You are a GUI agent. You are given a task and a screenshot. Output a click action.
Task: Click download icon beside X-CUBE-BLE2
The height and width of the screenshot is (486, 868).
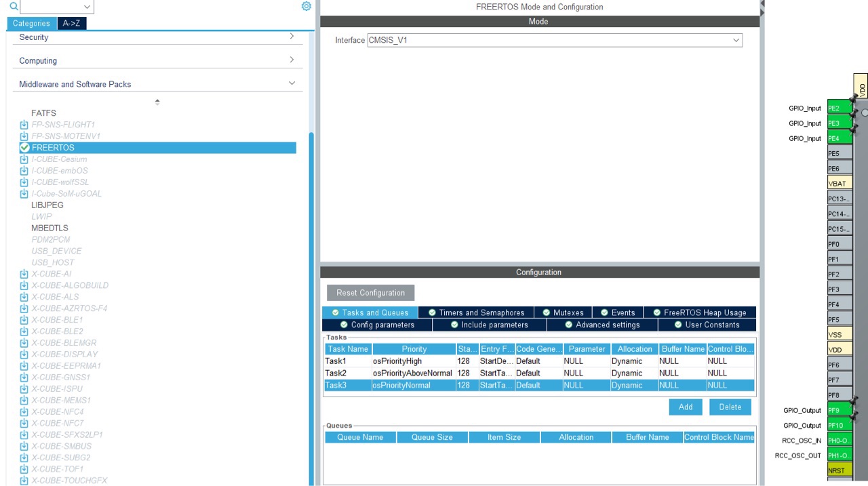tap(24, 331)
